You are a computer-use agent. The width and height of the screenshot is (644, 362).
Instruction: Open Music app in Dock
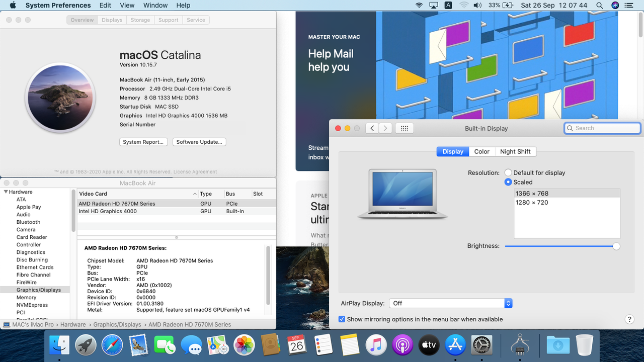point(376,345)
